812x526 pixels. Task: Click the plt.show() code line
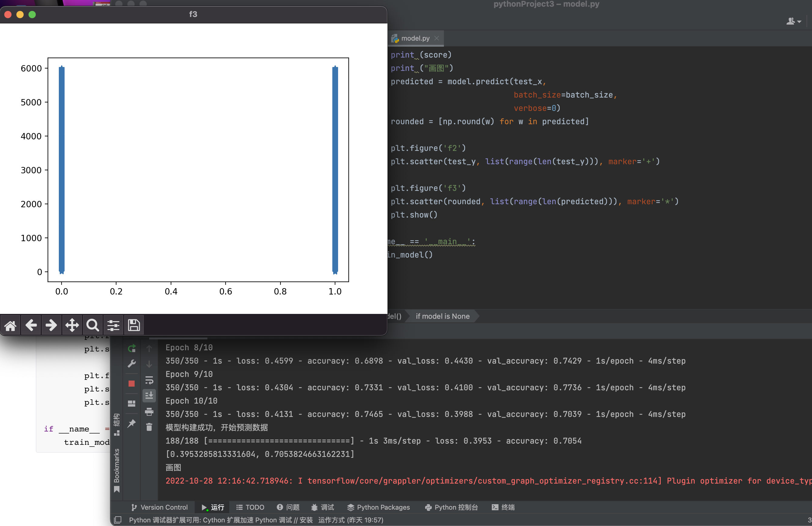(414, 215)
